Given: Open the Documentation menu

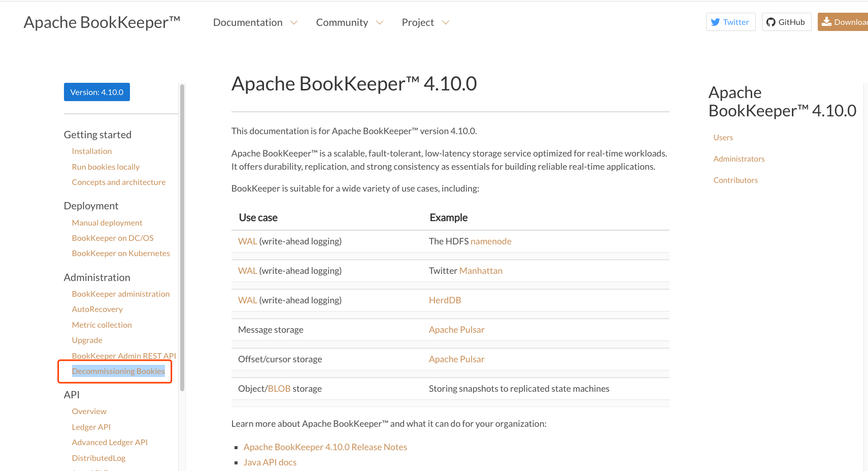Looking at the screenshot, I should 248,22.
